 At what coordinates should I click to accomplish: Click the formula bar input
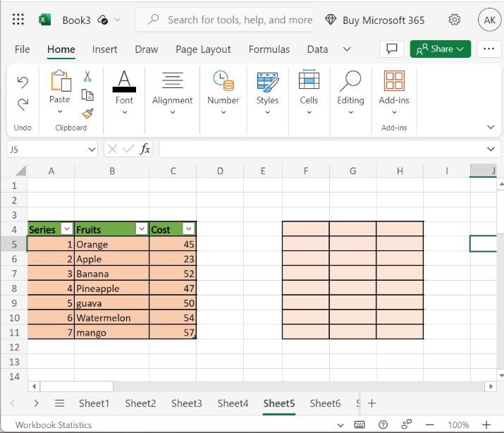coord(321,150)
